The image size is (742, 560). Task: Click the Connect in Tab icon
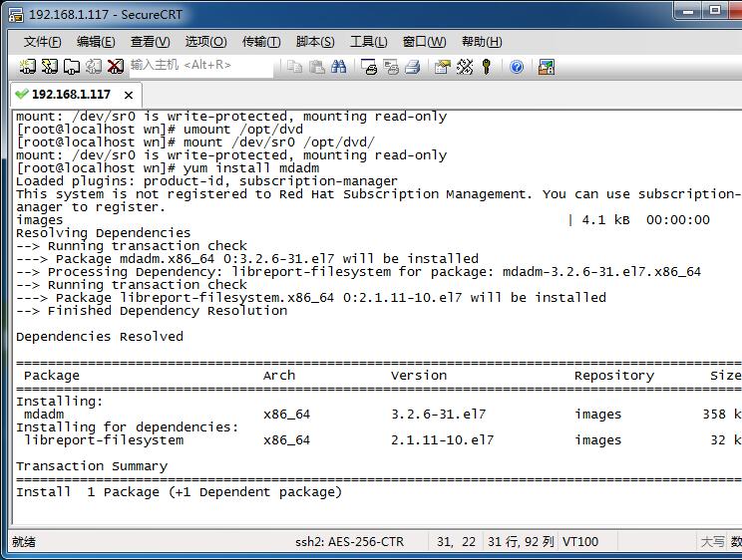pos(72,66)
